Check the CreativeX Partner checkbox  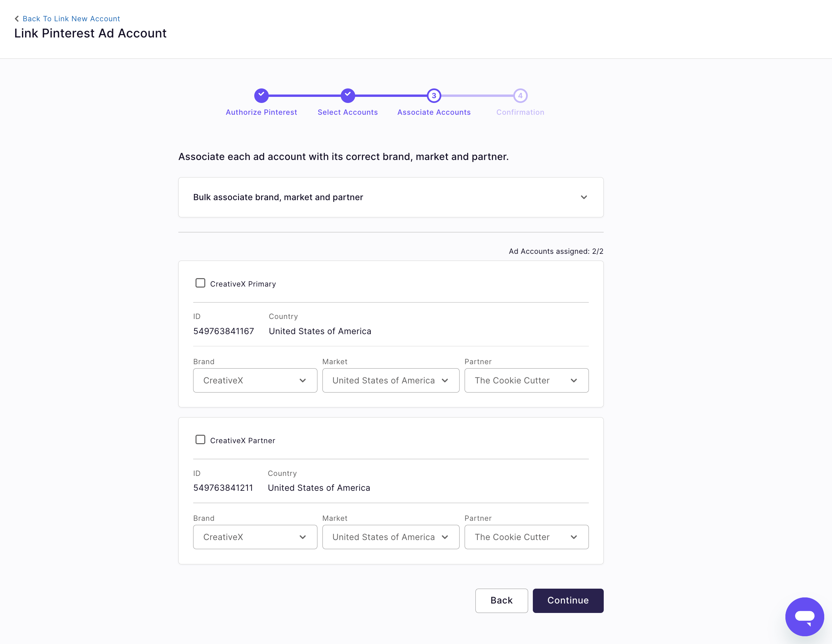pos(200,439)
